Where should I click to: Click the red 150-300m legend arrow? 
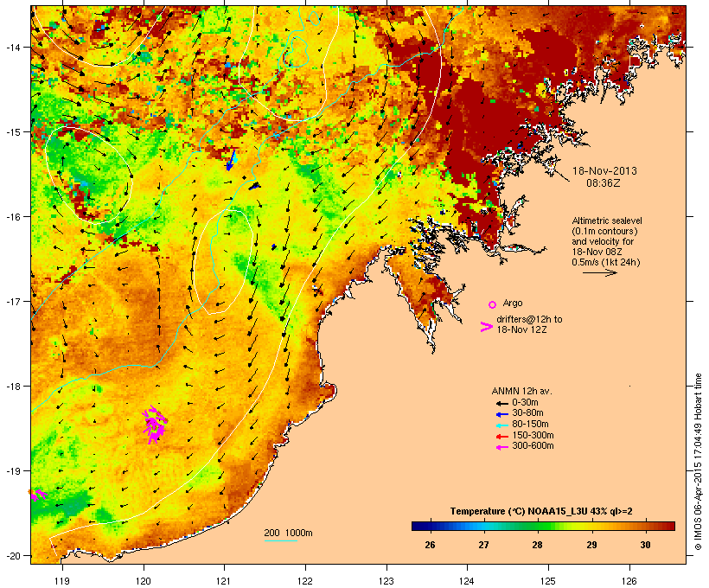point(501,437)
